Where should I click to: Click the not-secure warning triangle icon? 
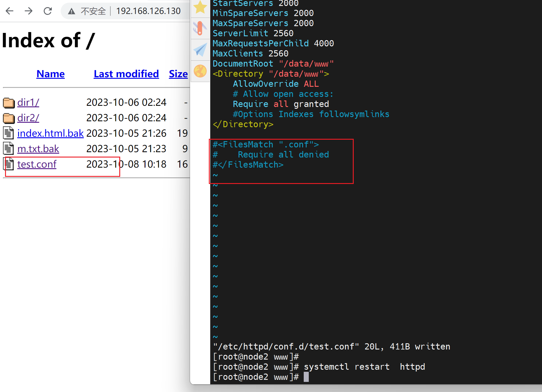[71, 11]
